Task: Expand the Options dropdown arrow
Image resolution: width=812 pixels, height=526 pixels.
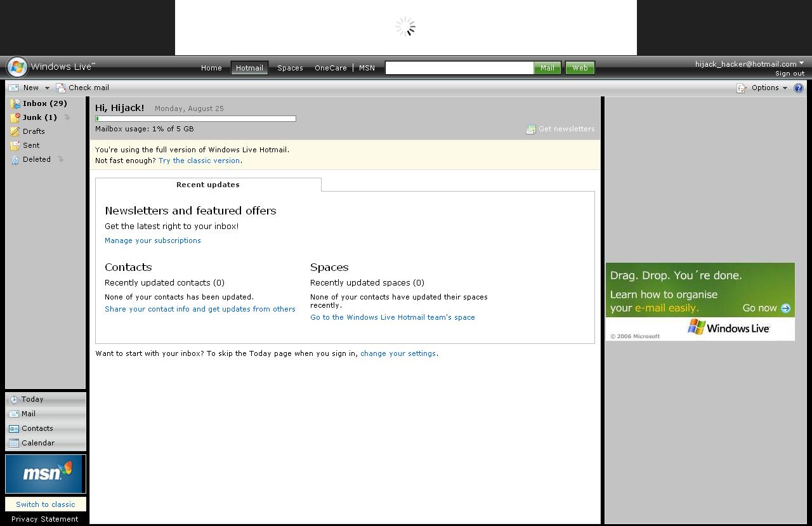Action: pyautogui.click(x=785, y=88)
